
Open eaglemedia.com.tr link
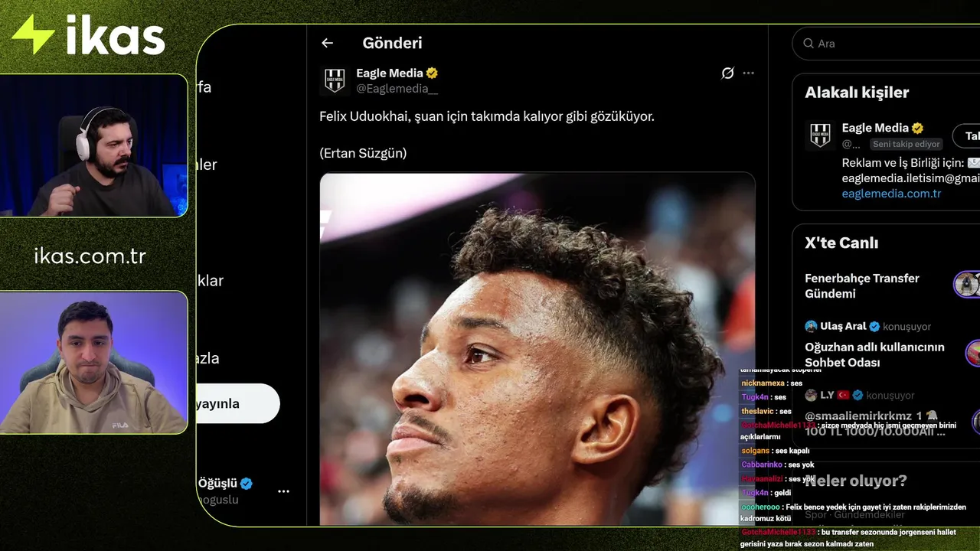[x=891, y=194]
